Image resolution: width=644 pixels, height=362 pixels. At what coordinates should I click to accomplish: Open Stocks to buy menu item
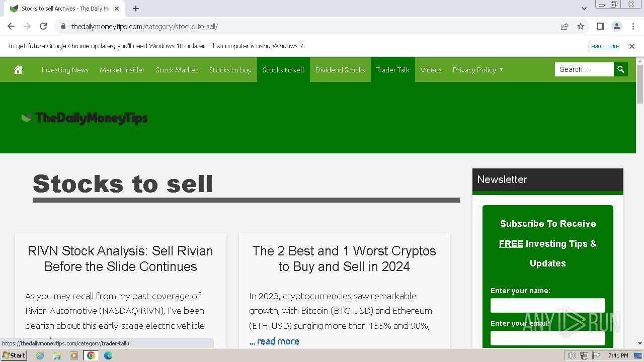pyautogui.click(x=230, y=70)
